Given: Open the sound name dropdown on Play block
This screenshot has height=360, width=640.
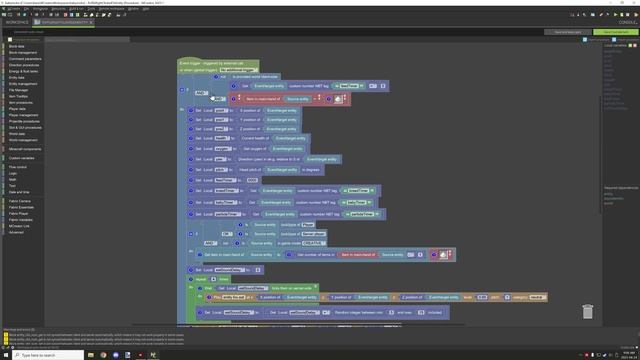Looking at the screenshot, I should click(233, 297).
